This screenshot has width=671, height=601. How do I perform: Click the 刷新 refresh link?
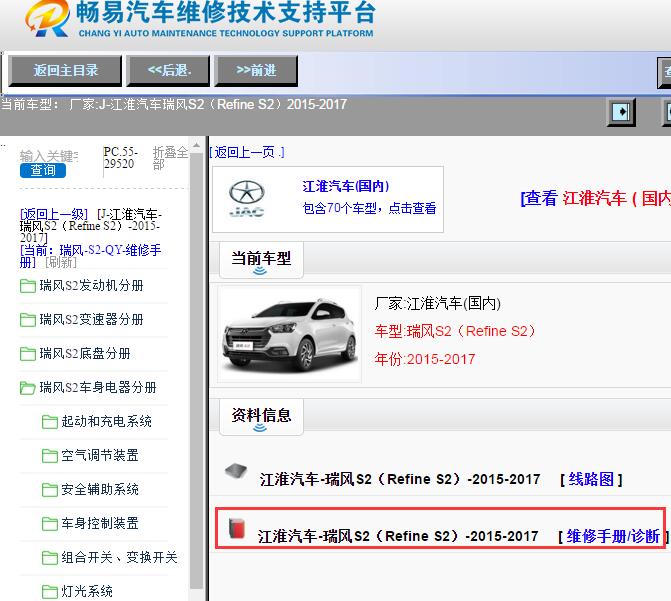(61, 262)
